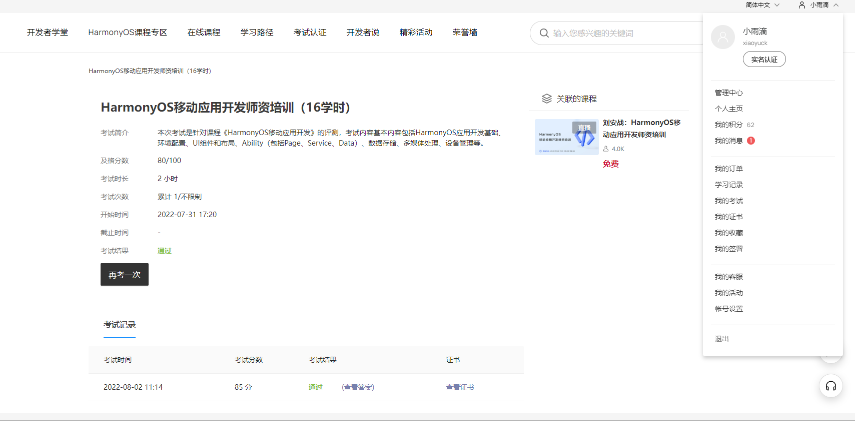Open the 在线课程 nav item
This screenshot has height=421, width=855.
tap(203, 33)
